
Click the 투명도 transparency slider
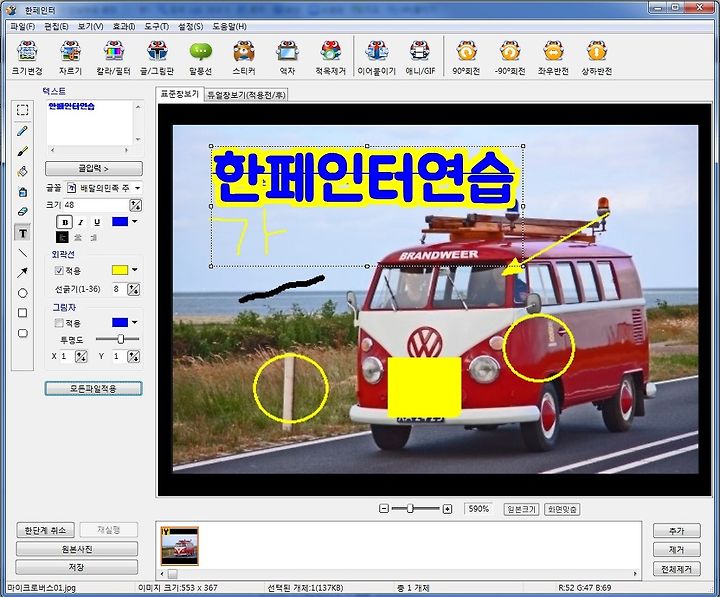tap(118, 339)
